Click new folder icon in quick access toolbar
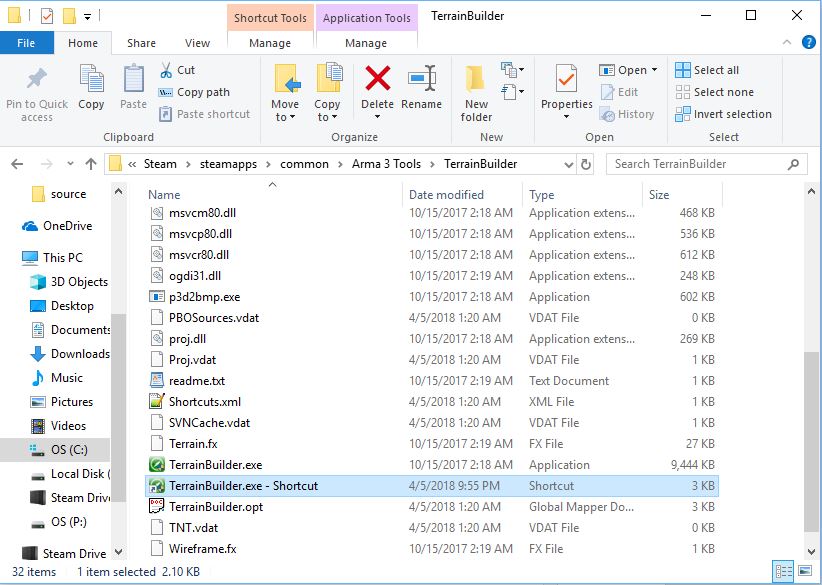 pos(69,16)
